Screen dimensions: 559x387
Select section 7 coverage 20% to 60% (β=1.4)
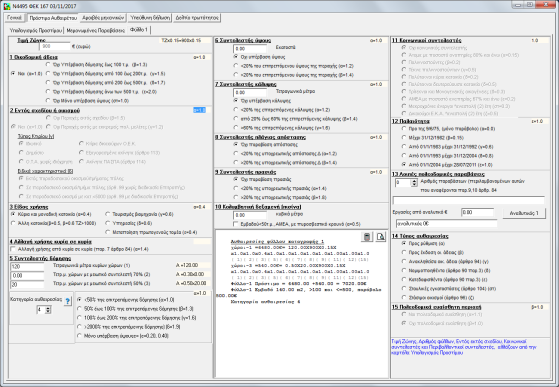tap(296, 119)
